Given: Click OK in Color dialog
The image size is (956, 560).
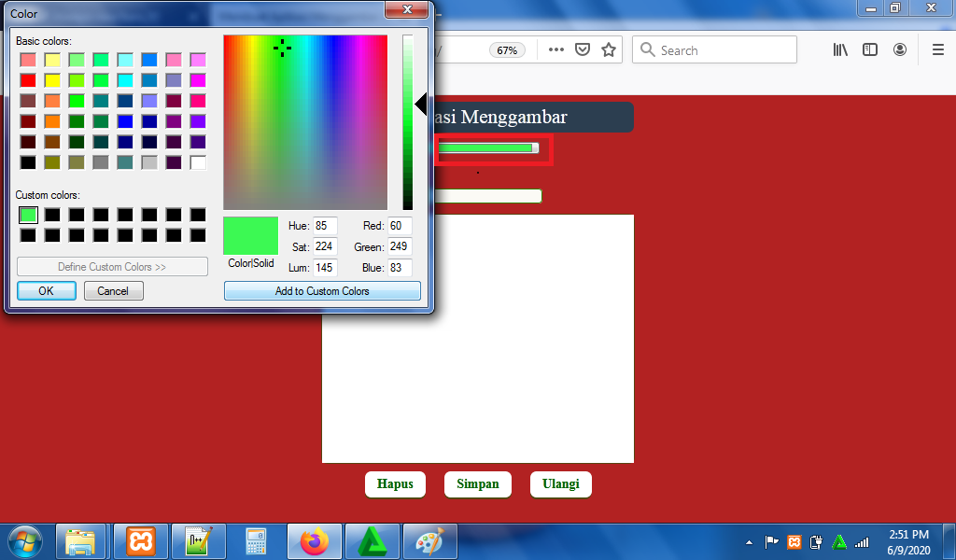Looking at the screenshot, I should click(47, 290).
